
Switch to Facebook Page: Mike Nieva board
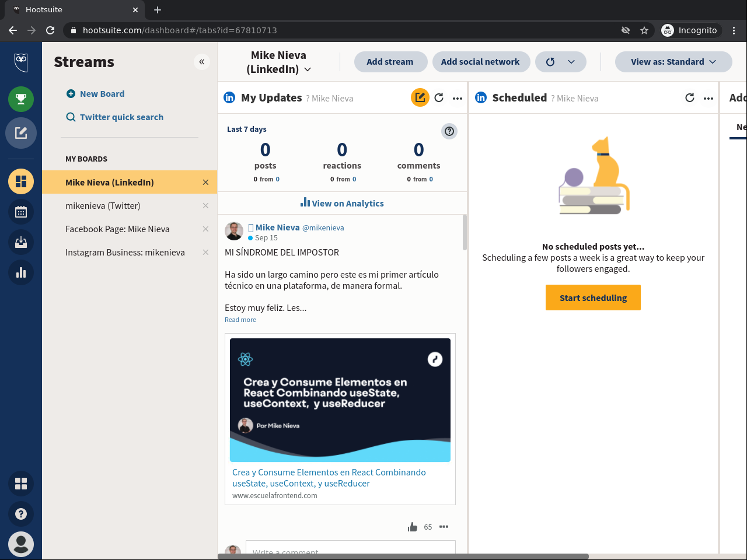pos(117,229)
